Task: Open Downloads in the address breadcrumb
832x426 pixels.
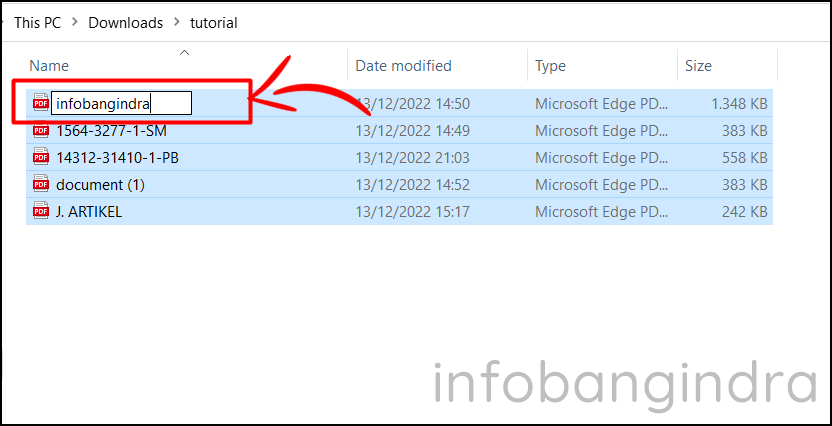Action: click(x=126, y=23)
